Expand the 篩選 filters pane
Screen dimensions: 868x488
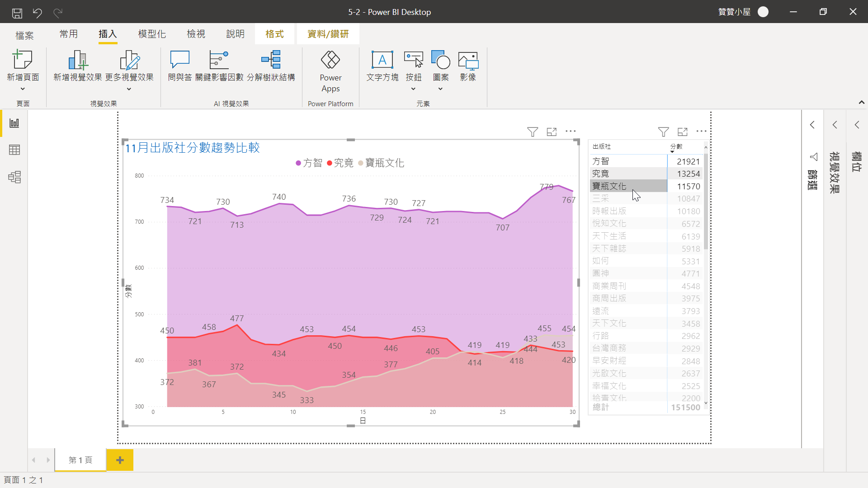click(812, 125)
